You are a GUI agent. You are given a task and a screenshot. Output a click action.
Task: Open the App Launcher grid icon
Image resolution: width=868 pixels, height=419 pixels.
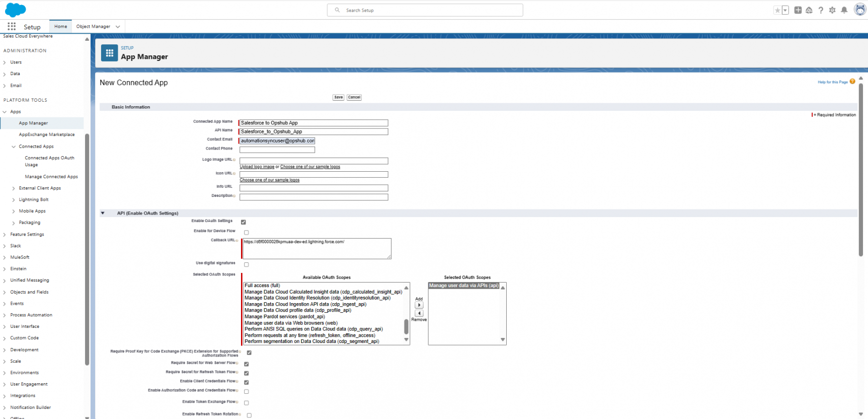(x=12, y=27)
